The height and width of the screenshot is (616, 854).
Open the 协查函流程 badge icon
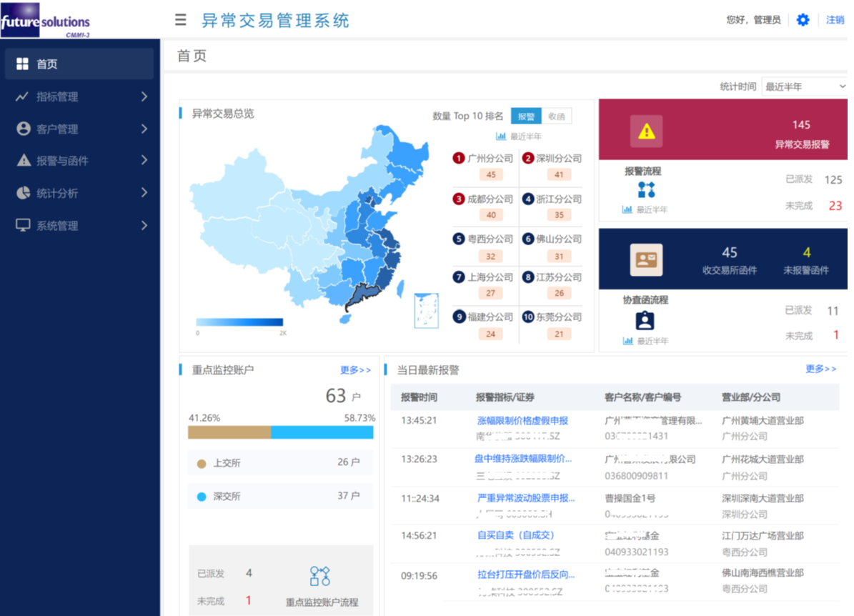[645, 320]
